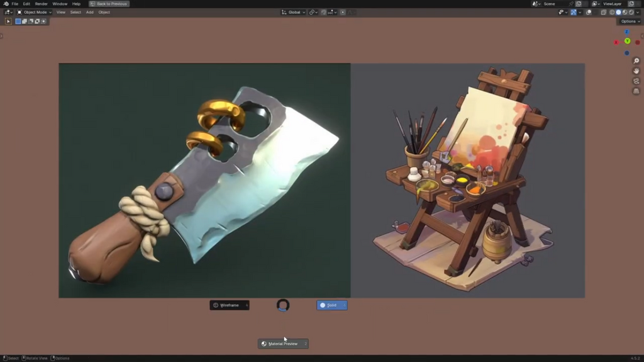The height and width of the screenshot is (362, 644).
Task: Choose the subtract selection mode icon
Action: 31,21
